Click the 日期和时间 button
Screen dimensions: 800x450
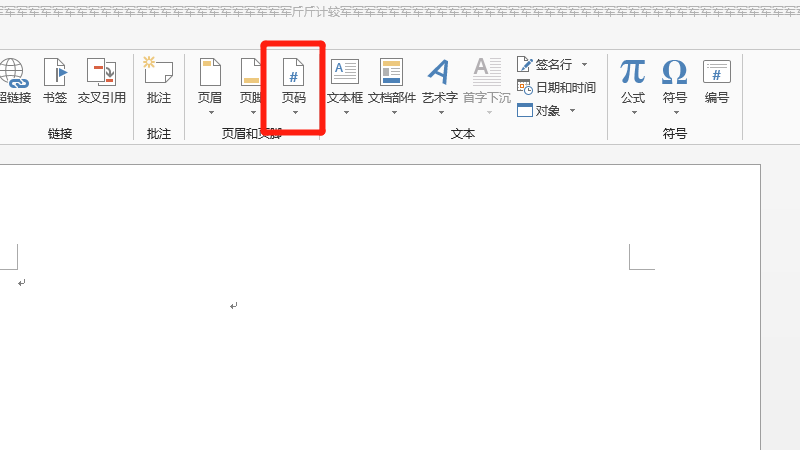(556, 87)
